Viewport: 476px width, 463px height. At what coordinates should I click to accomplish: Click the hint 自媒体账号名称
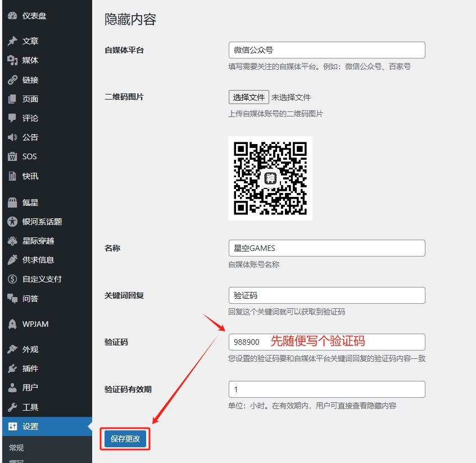click(254, 264)
